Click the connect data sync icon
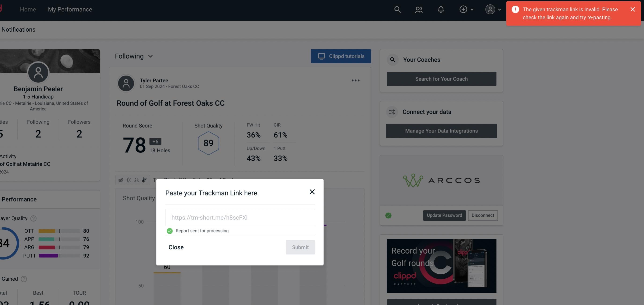The image size is (644, 305). (392, 112)
